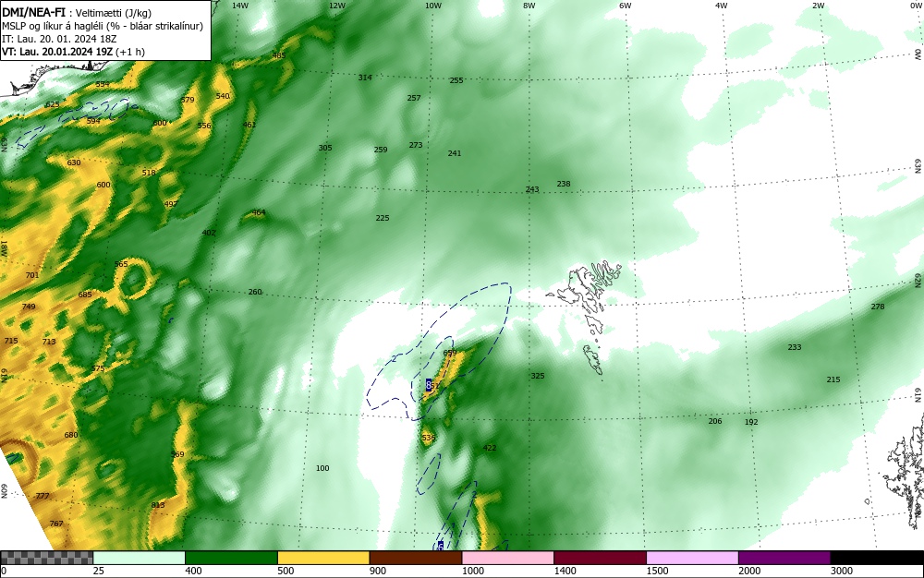Click the CAPE value '540'
924x578 pixels.
coord(223,96)
